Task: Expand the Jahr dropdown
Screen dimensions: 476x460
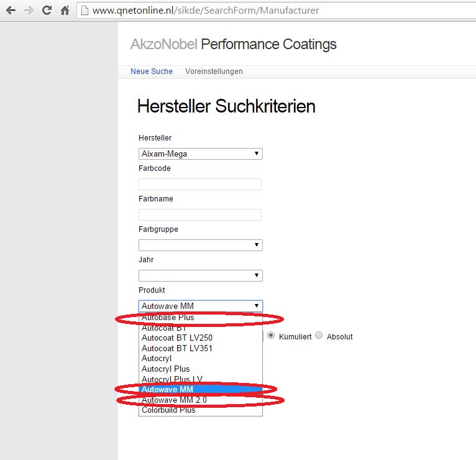Action: [201, 275]
